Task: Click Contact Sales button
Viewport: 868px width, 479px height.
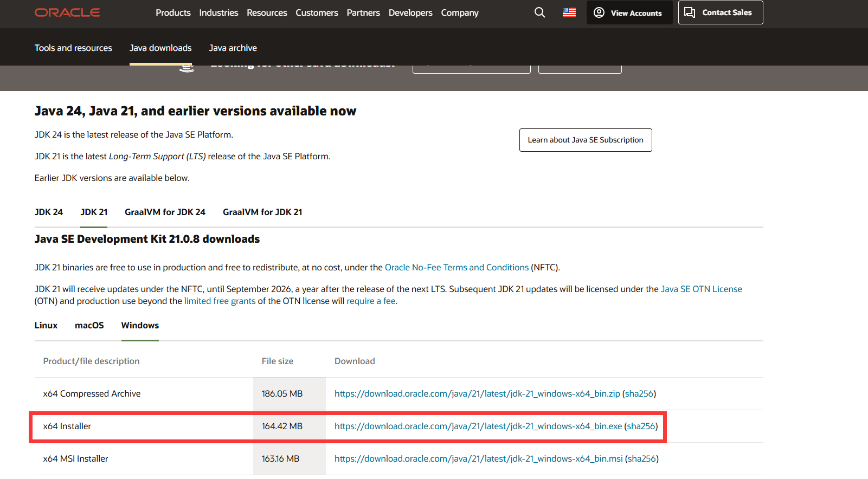Action: 721,12
